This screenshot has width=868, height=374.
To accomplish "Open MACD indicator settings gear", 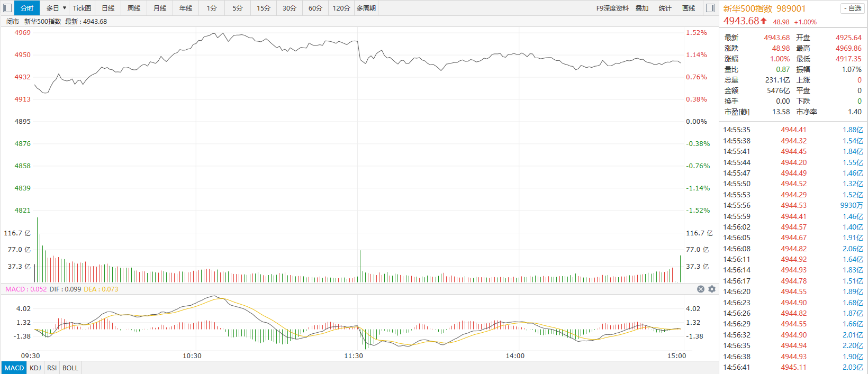I will pos(712,289).
